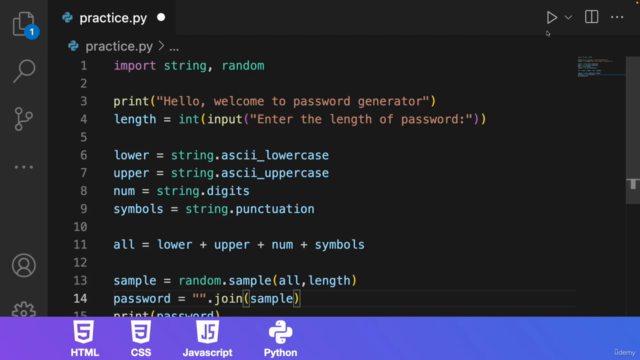This screenshot has height=360, width=640.
Task: Click "ascii_lowercase" on line 6
Action: pos(275,156)
